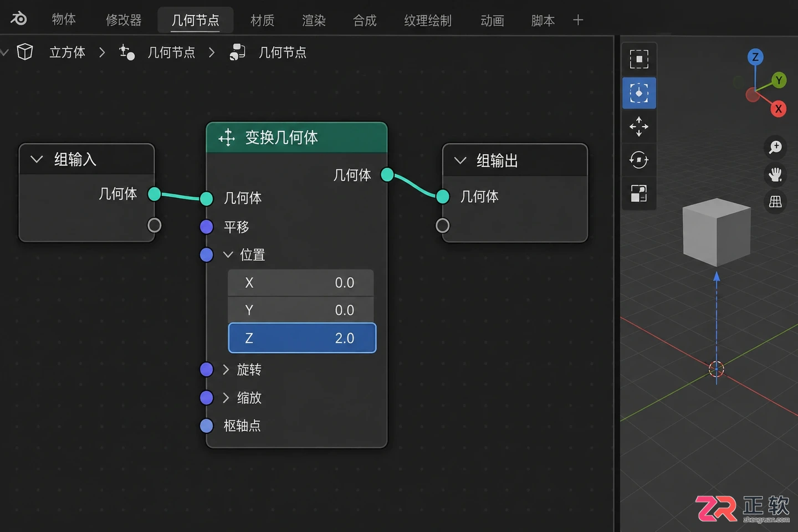Add a new workspace with plus icon
Viewport: 798px width, 532px height.
click(578, 20)
